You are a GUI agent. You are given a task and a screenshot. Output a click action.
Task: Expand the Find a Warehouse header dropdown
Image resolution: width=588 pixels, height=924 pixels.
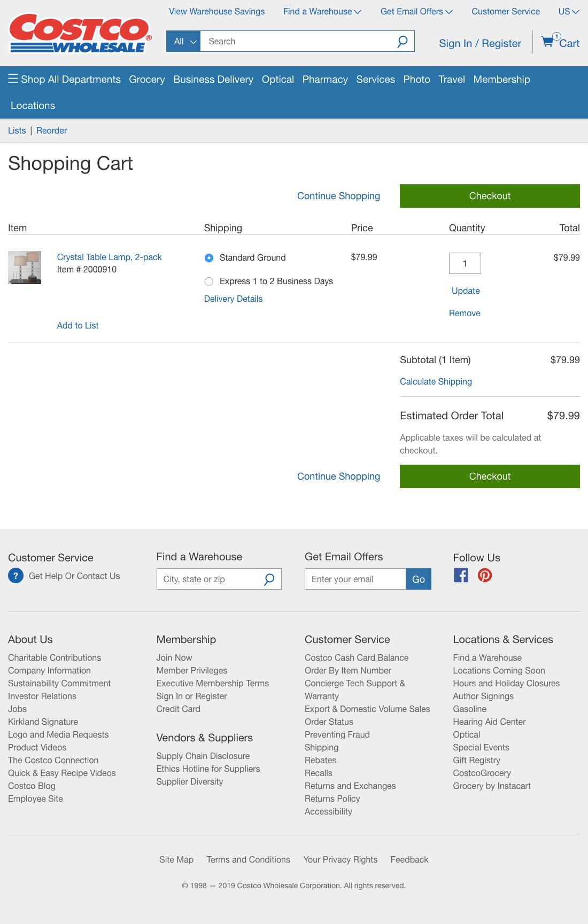322,12
